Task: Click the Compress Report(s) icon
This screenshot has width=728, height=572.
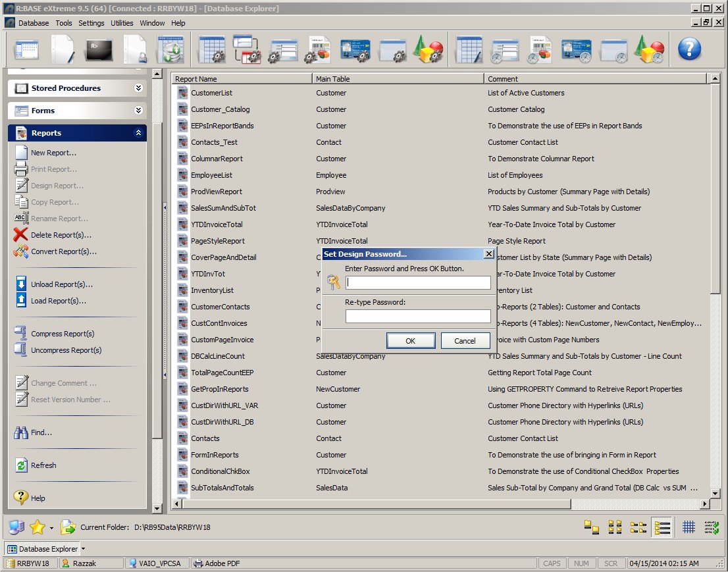Action: point(21,334)
